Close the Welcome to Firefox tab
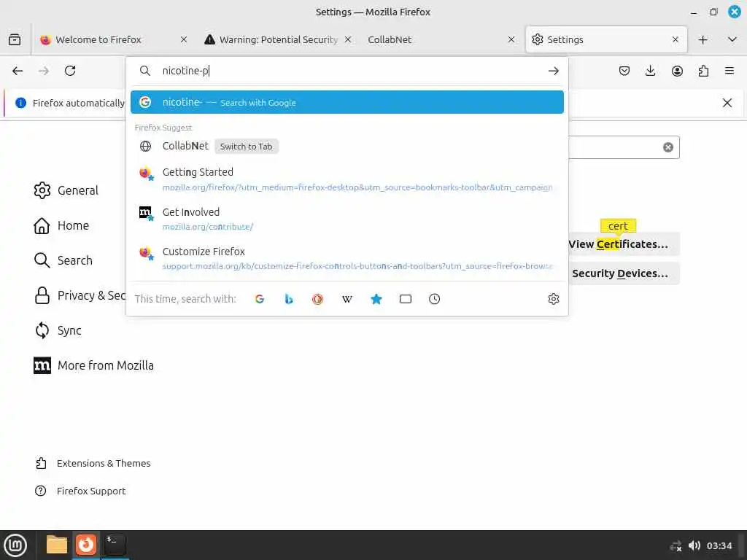The height and width of the screenshot is (560, 747). point(183,39)
